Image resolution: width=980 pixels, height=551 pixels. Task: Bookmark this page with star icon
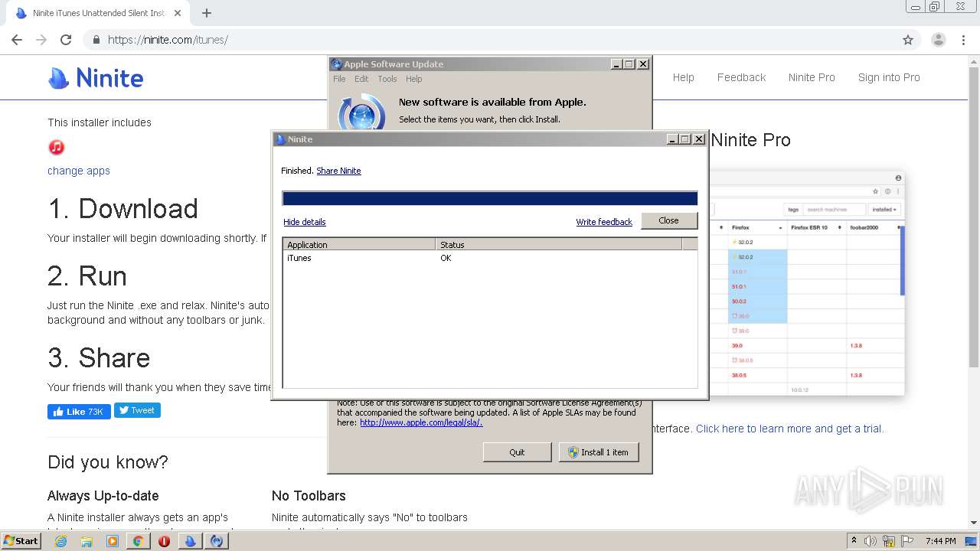[908, 40]
